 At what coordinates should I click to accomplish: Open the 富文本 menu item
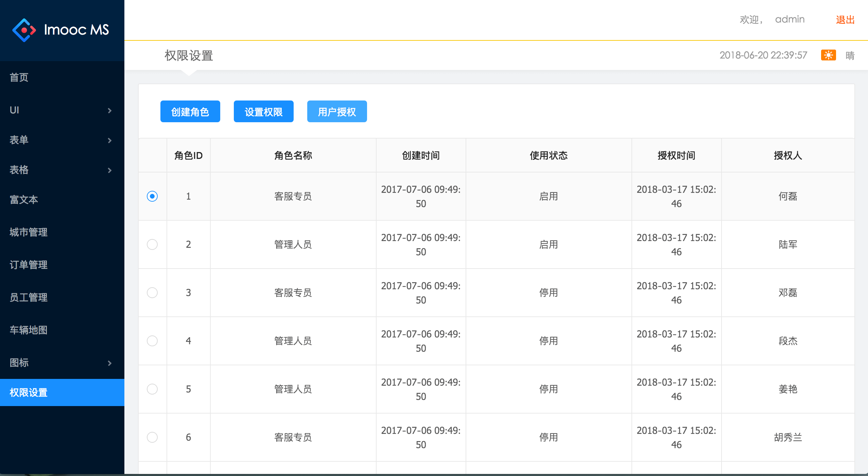click(x=62, y=200)
